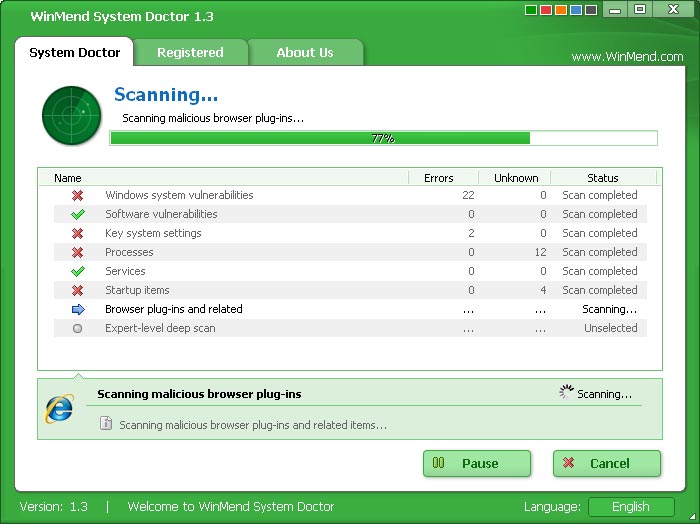Click the Internet Explorer browser icon
This screenshot has height=524, width=700.
coord(59,408)
